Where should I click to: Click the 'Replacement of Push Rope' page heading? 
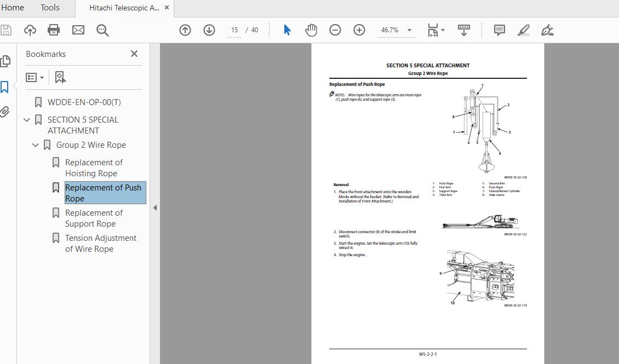pos(357,84)
